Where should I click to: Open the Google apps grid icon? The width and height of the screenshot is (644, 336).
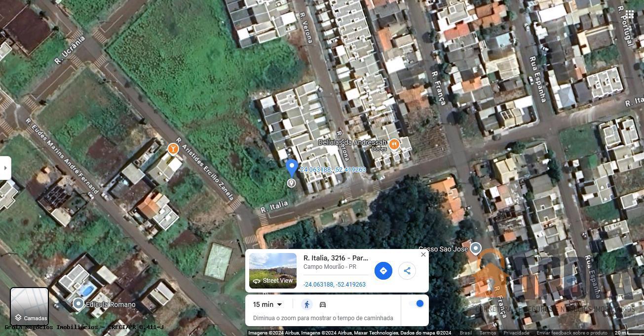pyautogui.click(x=630, y=14)
